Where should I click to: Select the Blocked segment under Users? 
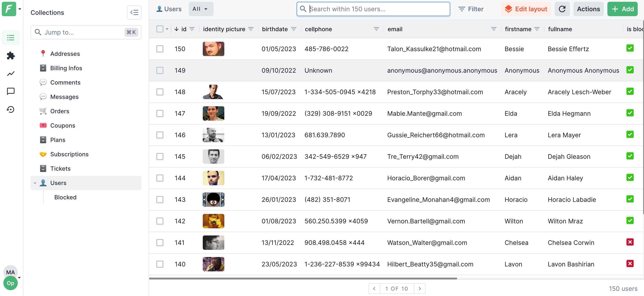point(65,197)
